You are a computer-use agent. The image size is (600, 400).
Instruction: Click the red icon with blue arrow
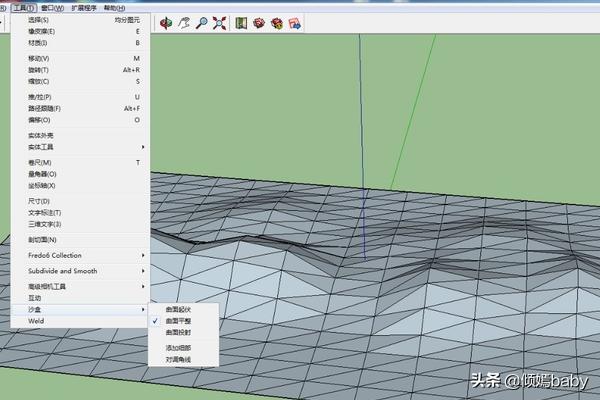click(x=295, y=23)
